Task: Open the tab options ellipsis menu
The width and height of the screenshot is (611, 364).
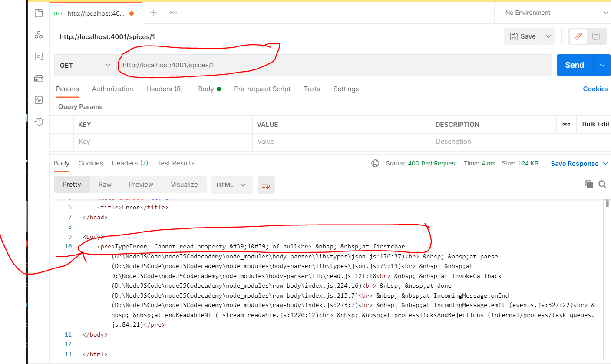Action: pyautogui.click(x=173, y=13)
